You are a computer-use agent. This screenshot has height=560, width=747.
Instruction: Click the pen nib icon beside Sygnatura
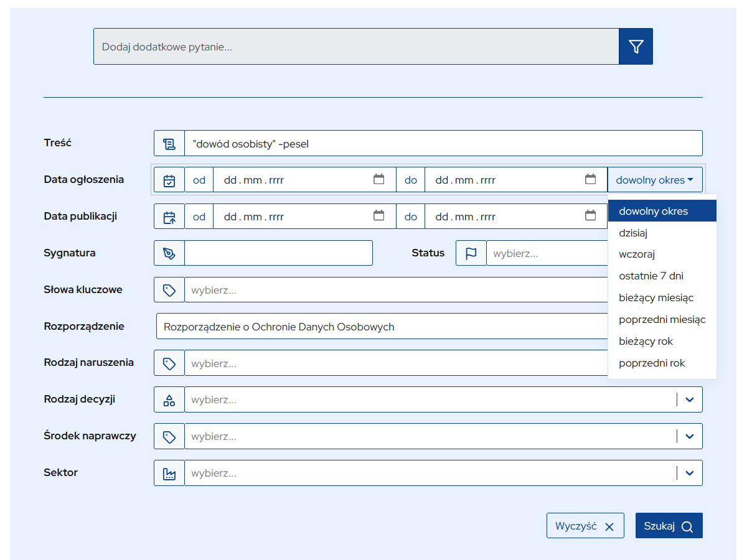point(169,253)
